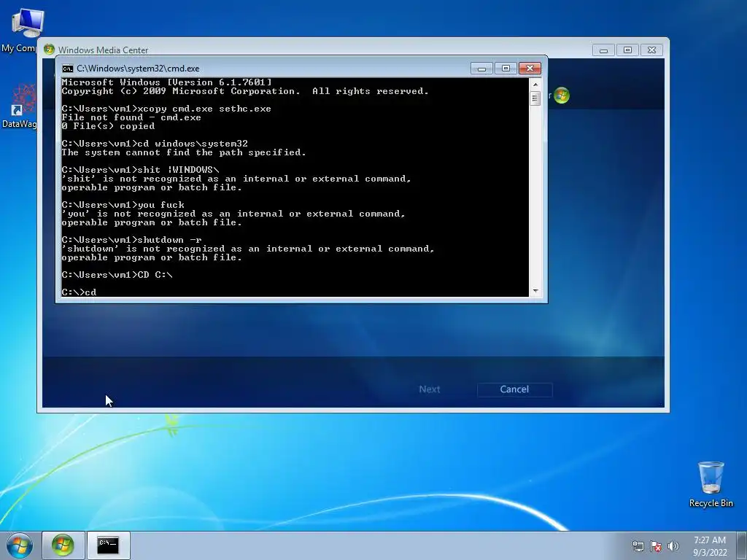The image size is (747, 560).
Task: Click the 'Microsoft Windows [Version 6.1.7601]' line
Action: tap(166, 82)
